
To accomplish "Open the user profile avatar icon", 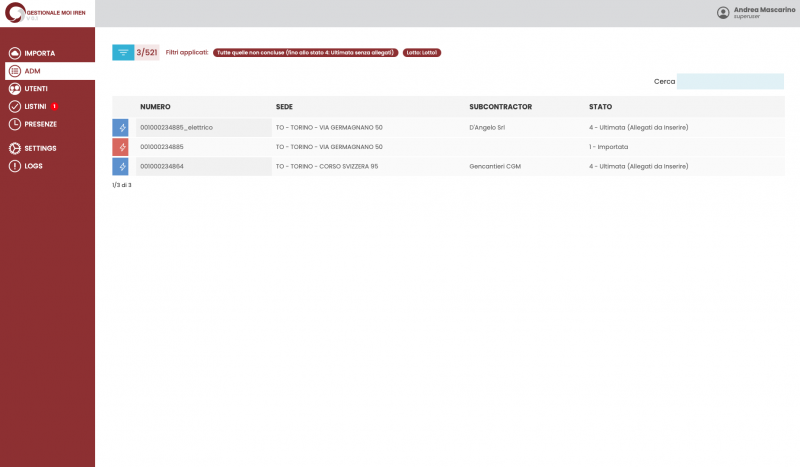I will [723, 13].
